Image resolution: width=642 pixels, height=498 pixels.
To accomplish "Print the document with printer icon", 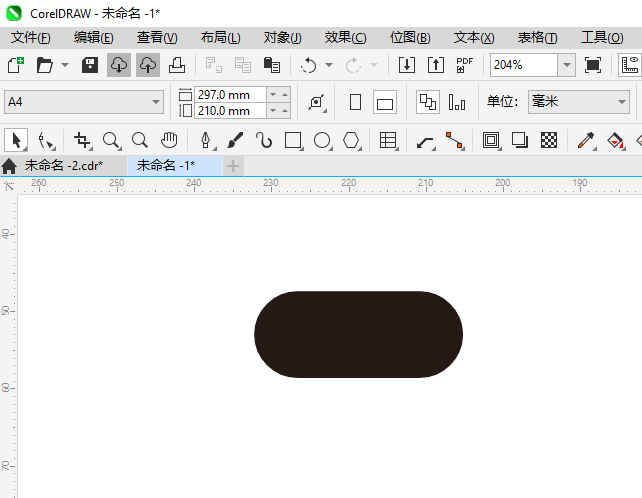I will click(x=177, y=65).
